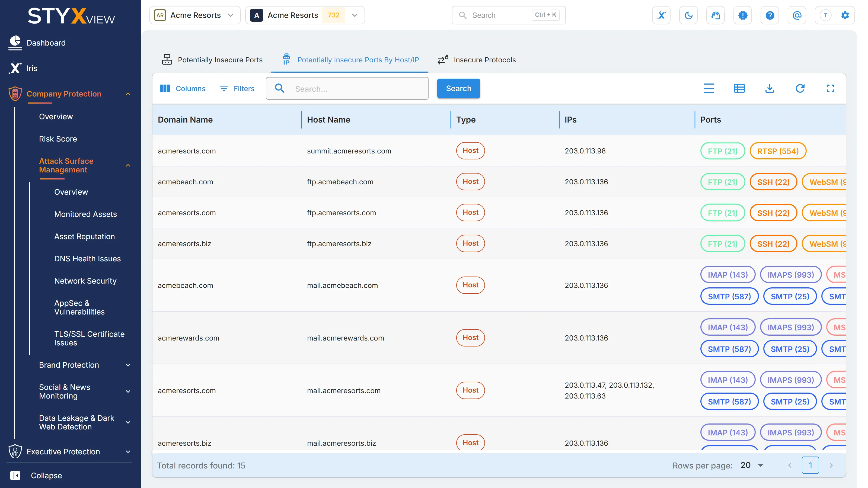868x488 pixels.
Task: Open Network Security menu item
Action: point(85,281)
